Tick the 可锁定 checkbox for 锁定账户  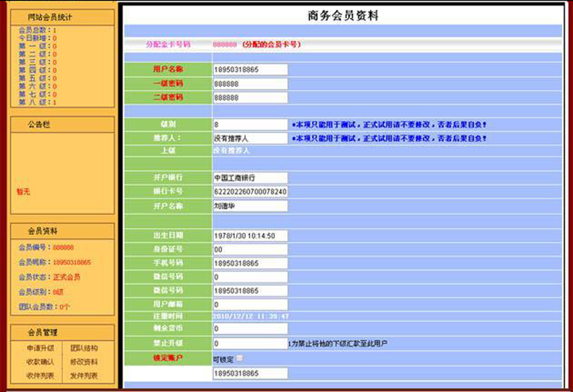(239, 358)
